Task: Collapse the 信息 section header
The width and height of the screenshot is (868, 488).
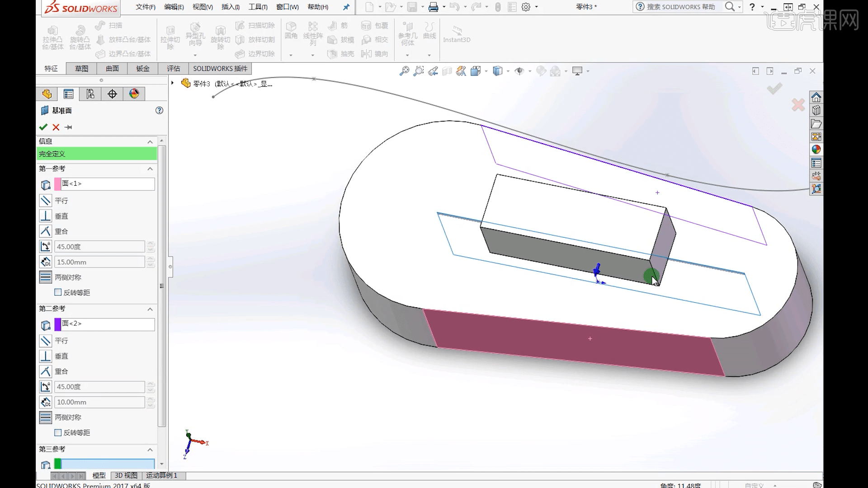Action: [x=150, y=141]
